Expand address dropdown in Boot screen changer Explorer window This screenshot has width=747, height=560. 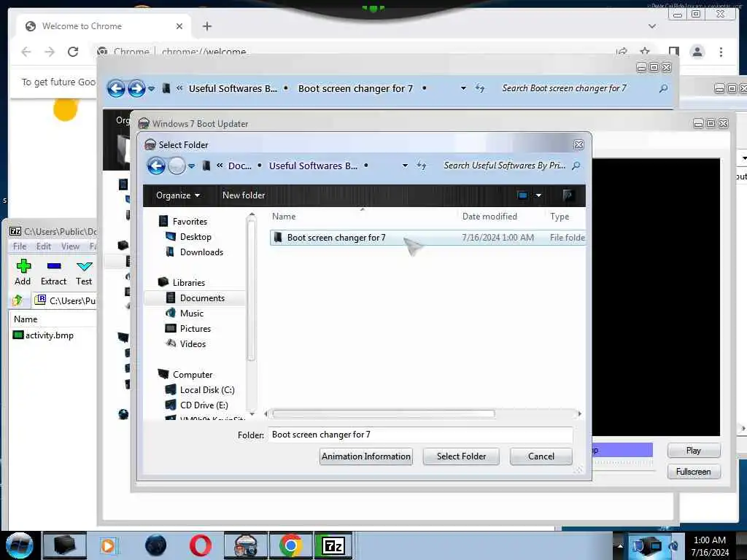[463, 88]
